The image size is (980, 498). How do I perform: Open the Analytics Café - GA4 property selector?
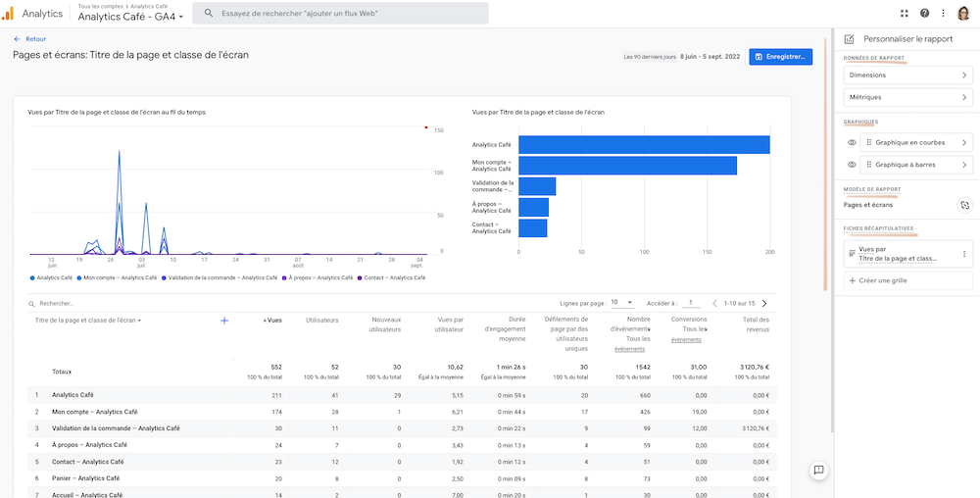[x=130, y=18]
